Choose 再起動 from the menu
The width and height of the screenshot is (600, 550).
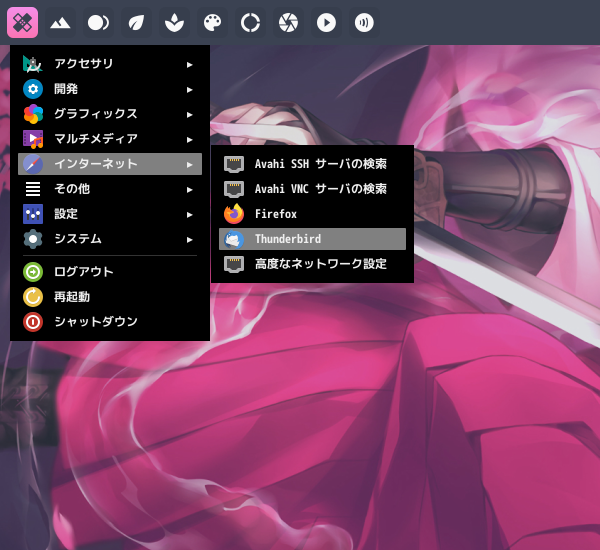tap(110, 297)
